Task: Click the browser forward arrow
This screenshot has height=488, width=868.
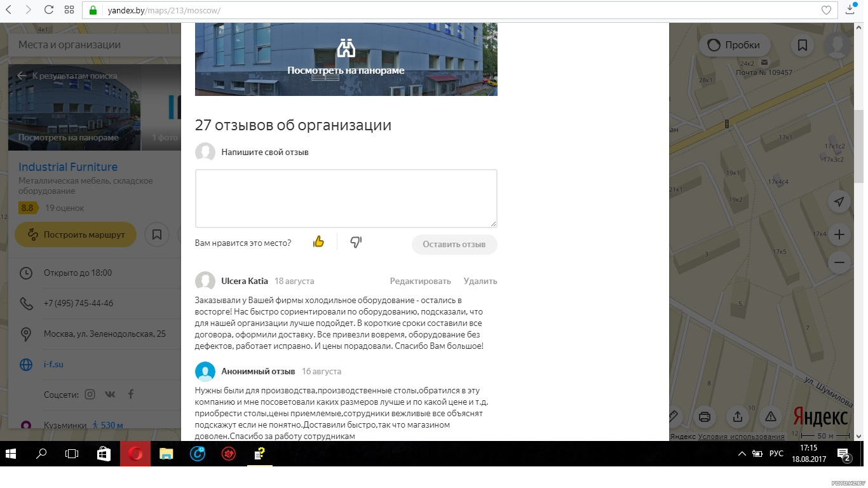Action: (x=29, y=10)
